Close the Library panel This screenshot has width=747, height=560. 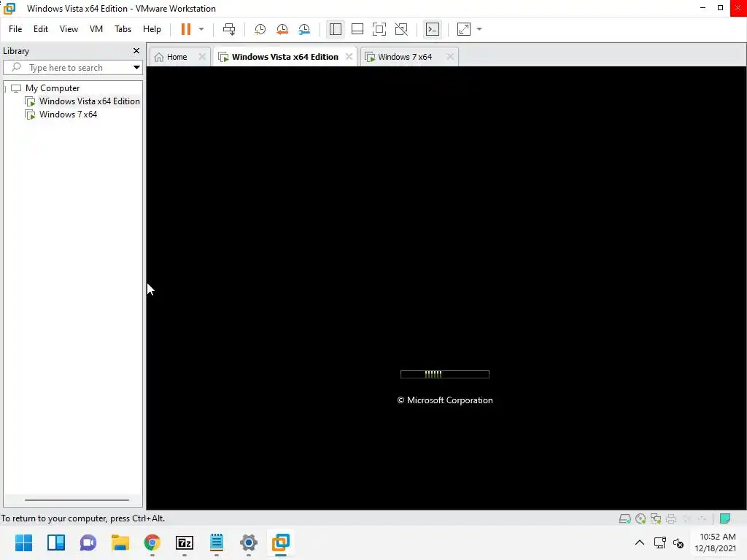136,50
